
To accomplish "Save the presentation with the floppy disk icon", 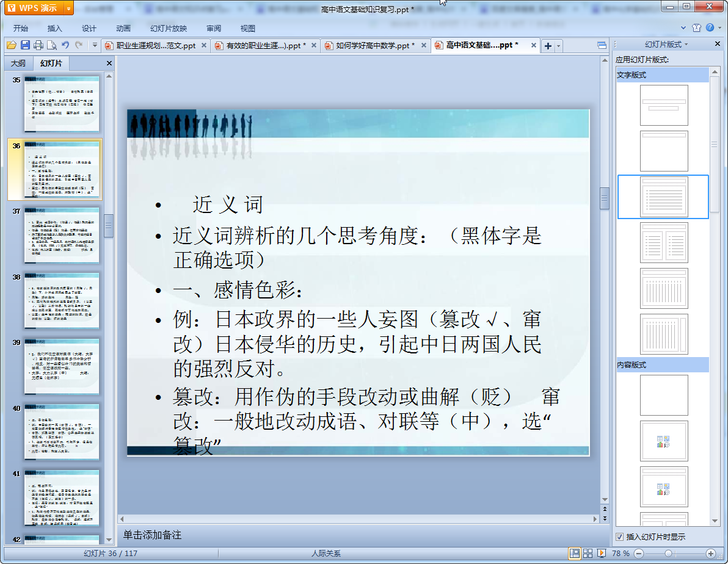I will [x=25, y=45].
